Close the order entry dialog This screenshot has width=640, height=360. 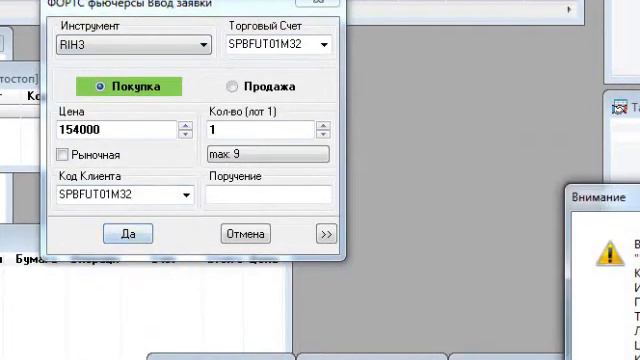click(x=318, y=2)
